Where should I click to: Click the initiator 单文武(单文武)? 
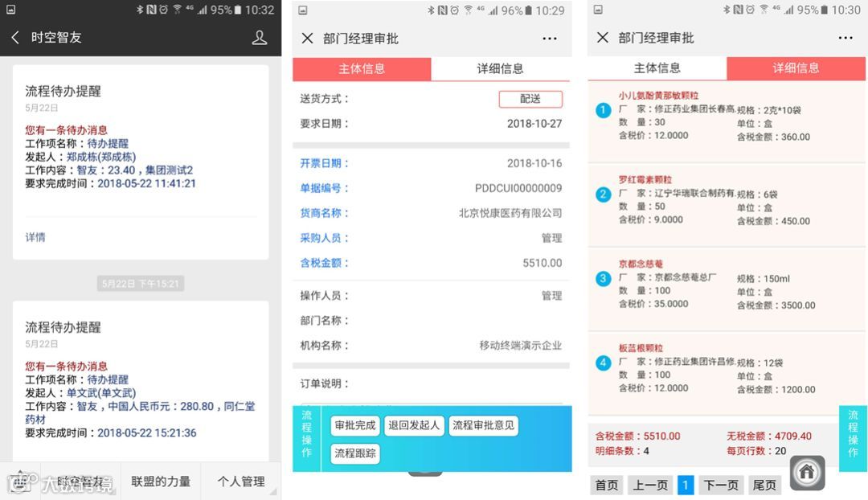click(x=101, y=392)
